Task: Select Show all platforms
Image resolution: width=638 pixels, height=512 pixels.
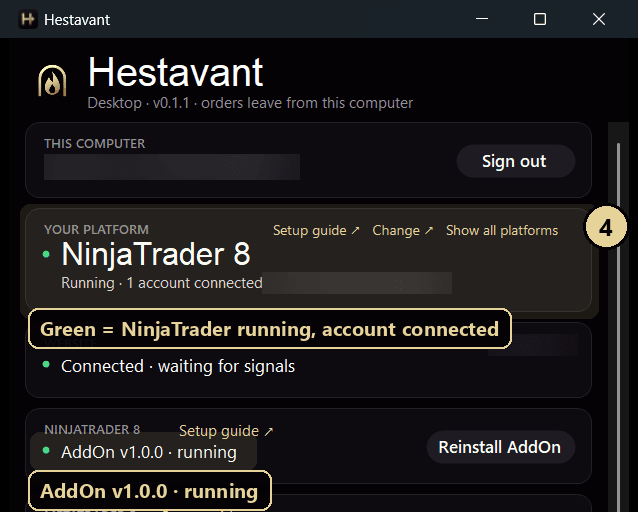Action: coord(502,230)
